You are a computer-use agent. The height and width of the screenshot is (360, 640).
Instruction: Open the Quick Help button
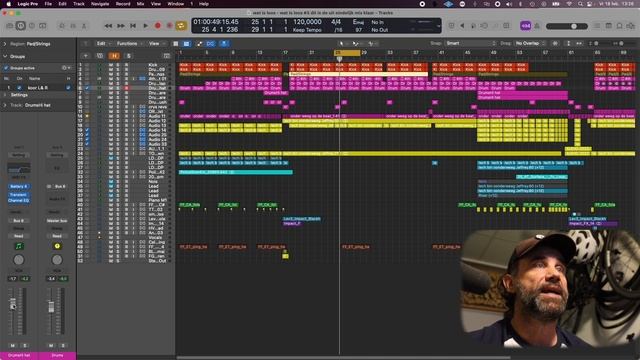[31, 26]
